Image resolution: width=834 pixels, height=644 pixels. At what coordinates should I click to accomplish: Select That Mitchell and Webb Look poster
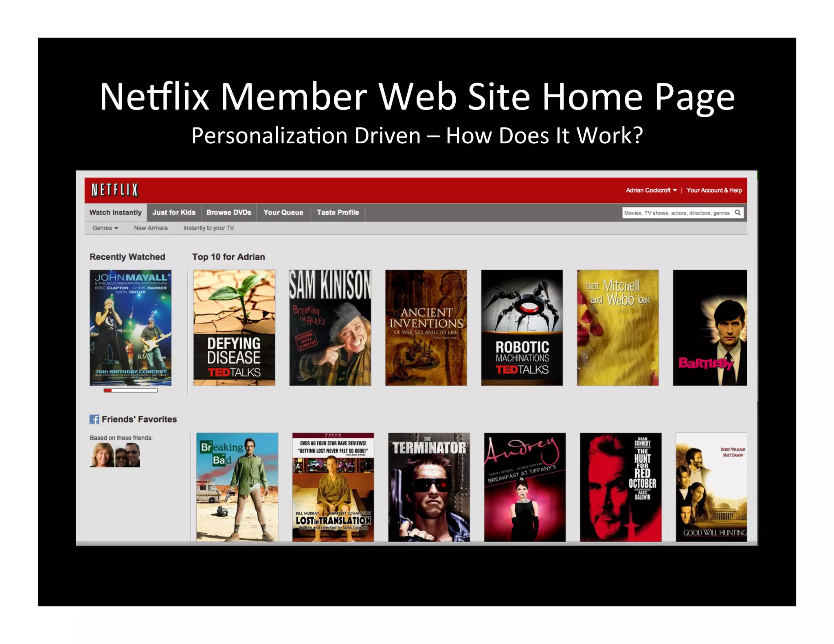(618, 328)
